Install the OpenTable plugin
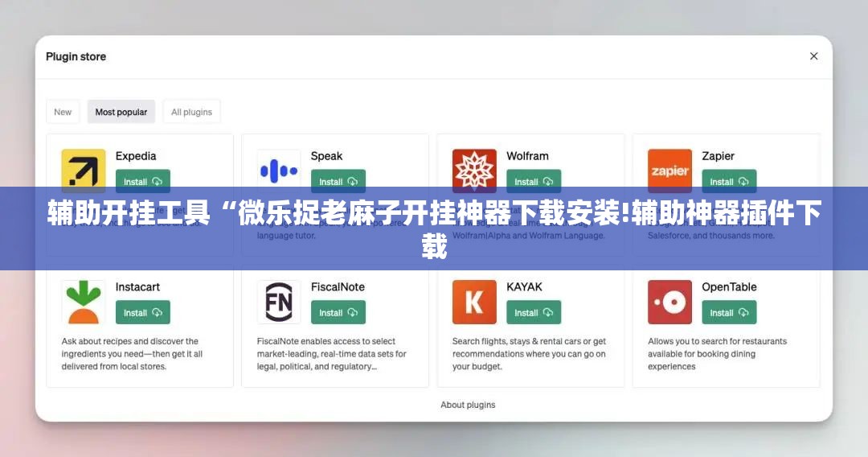Screen dimensions: 868x457 [x=729, y=312]
